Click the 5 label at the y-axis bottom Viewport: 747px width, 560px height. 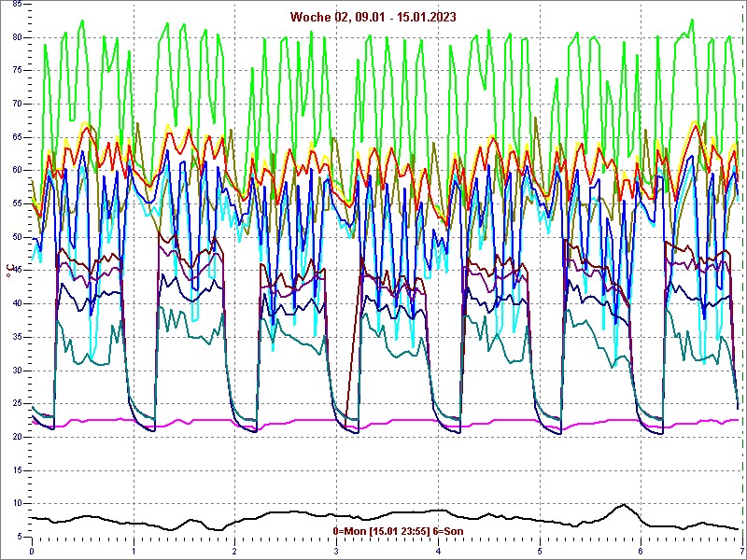click(21, 537)
